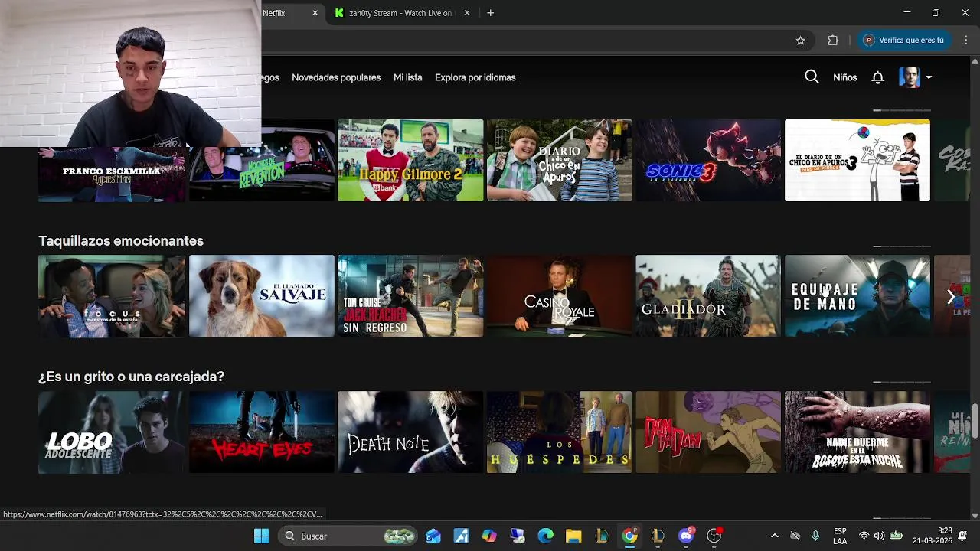Image resolution: width=980 pixels, height=551 pixels.
Task: Launch Microsoft Edge from the taskbar
Action: point(545,536)
